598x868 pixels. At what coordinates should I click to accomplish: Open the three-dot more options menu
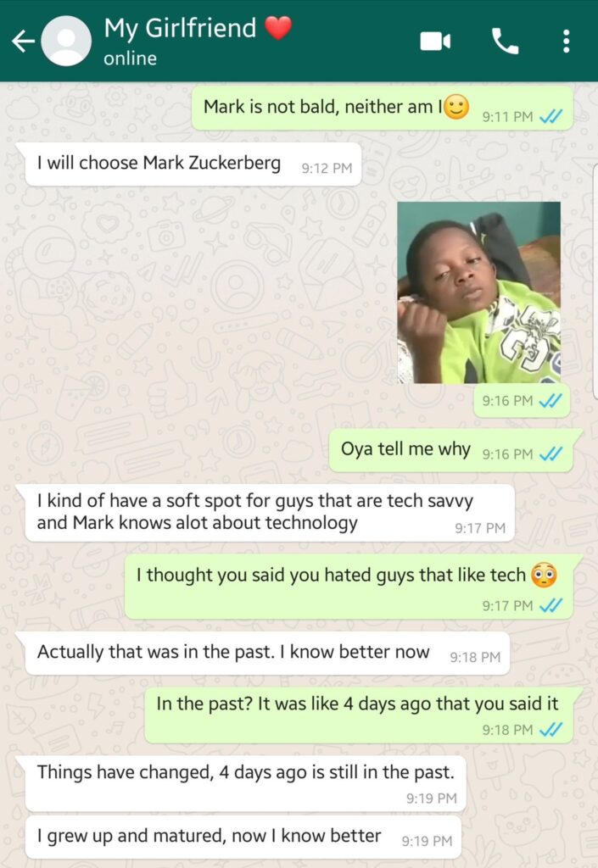coord(566,41)
